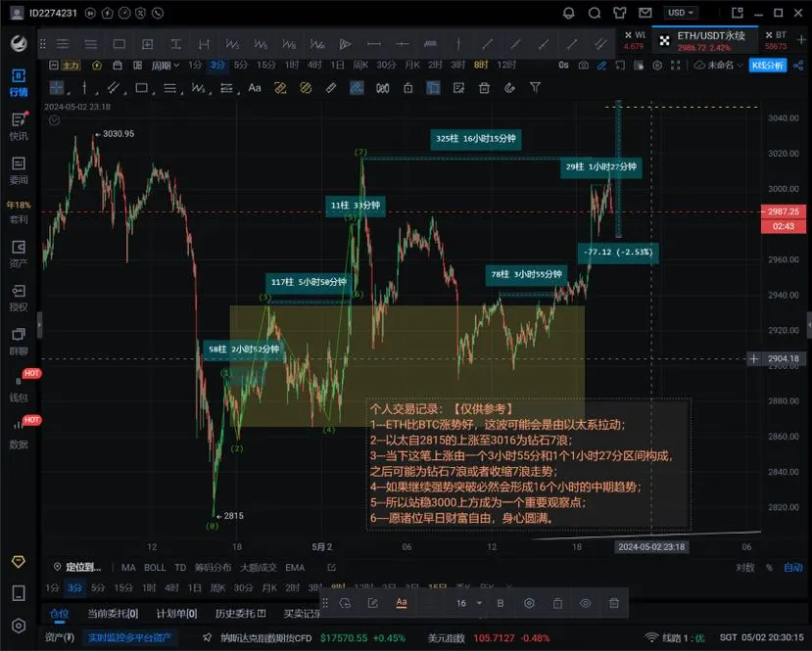Select the text Aa annotation tool
Screen dimensions: 812x651
(x=255, y=88)
